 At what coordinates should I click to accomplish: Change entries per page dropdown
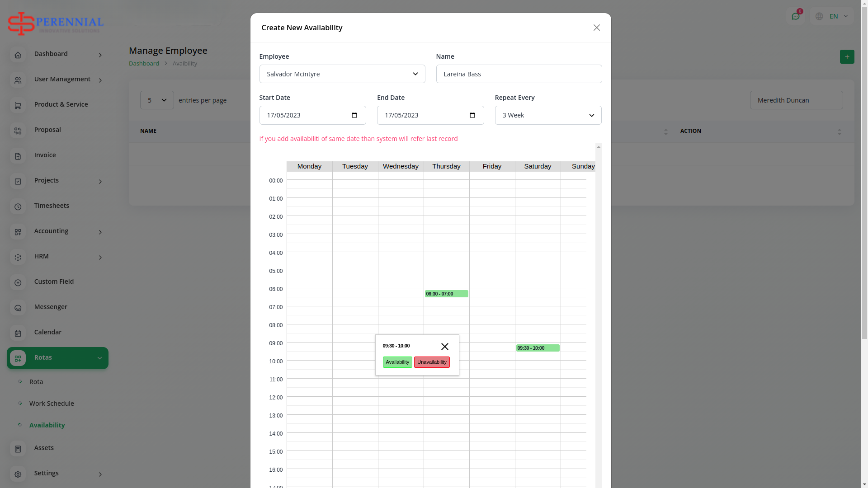(x=157, y=100)
